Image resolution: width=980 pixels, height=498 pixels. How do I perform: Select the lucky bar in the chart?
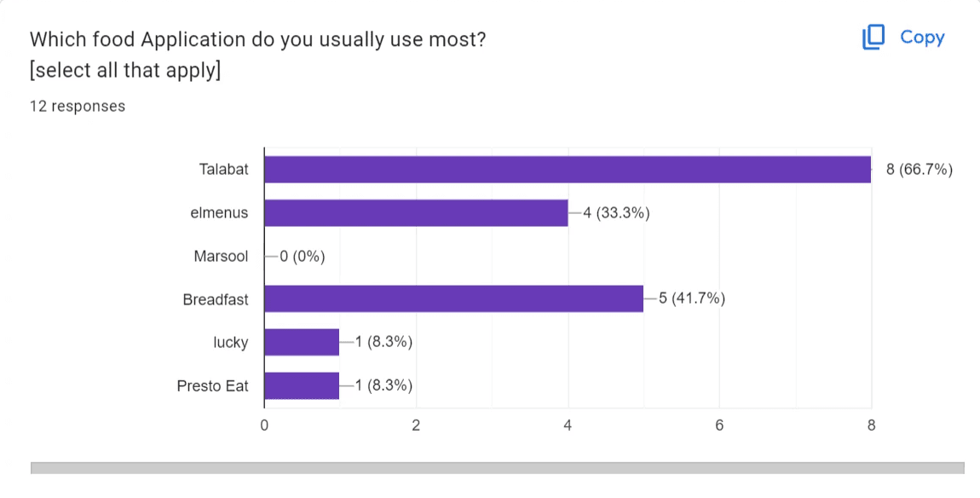pos(303,342)
